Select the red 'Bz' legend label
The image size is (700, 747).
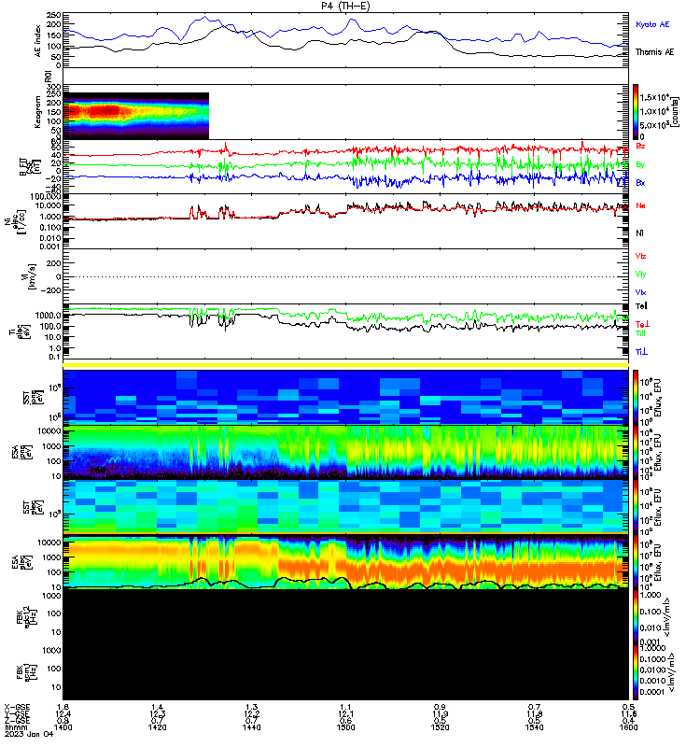click(640, 146)
